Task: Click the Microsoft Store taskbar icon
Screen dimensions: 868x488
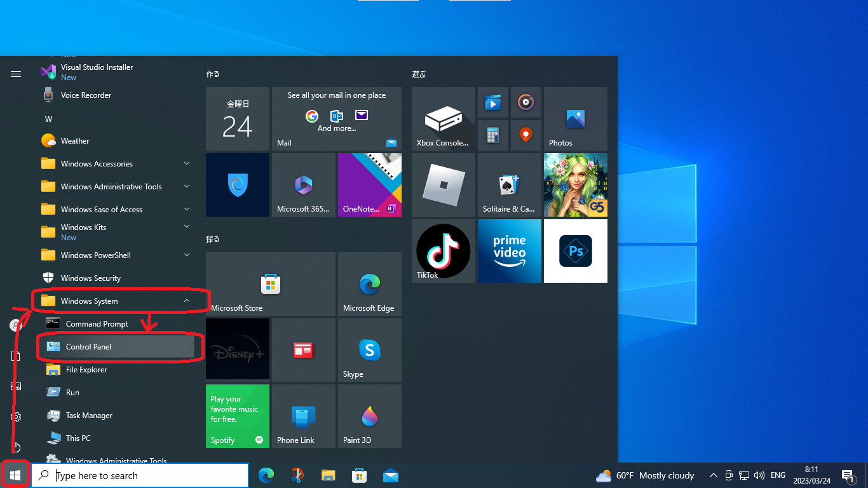Action: click(359, 475)
